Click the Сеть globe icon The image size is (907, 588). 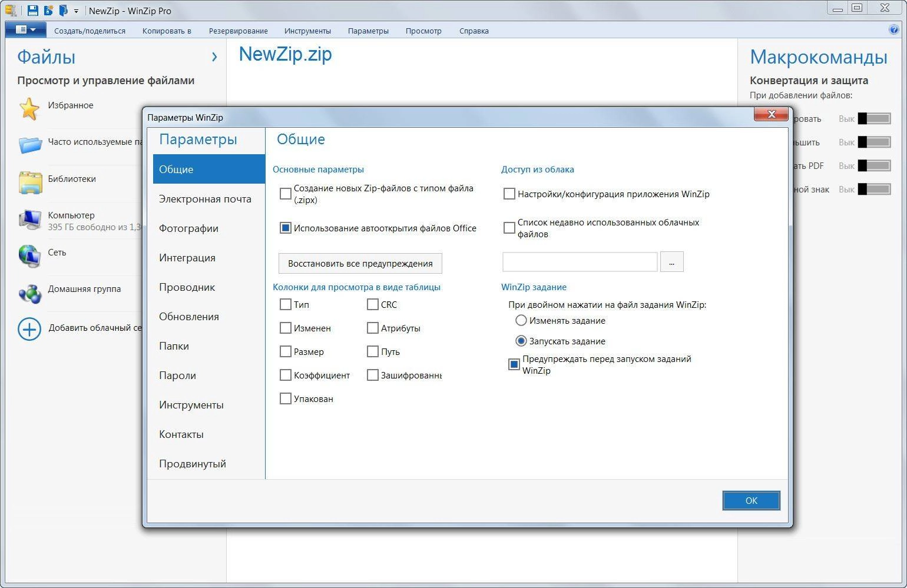click(x=29, y=256)
